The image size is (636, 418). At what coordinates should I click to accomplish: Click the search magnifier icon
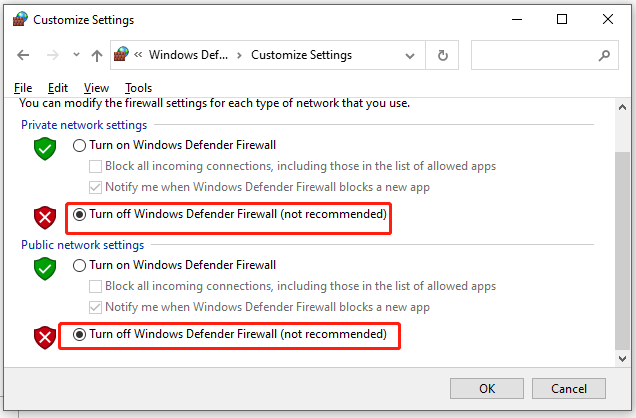604,55
